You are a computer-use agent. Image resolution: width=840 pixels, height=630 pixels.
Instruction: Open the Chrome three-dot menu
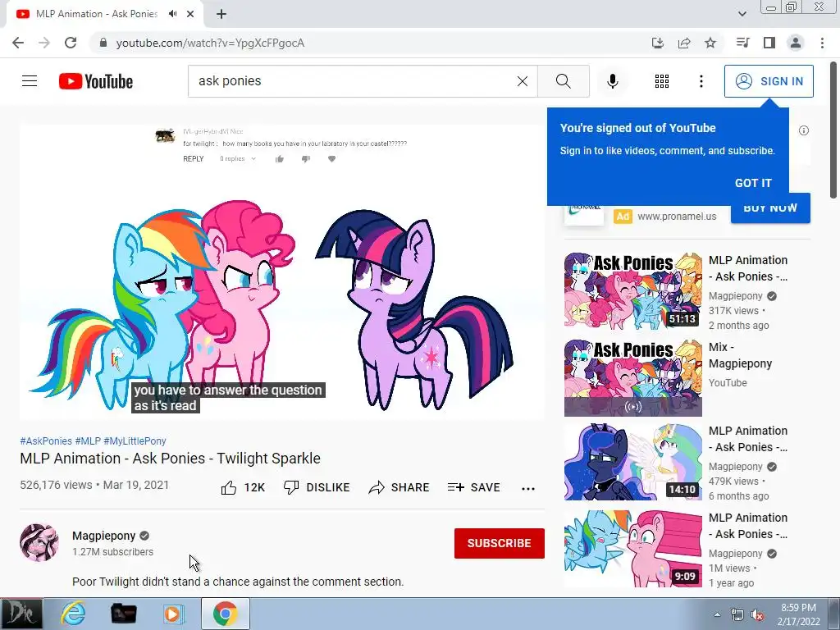(x=822, y=43)
